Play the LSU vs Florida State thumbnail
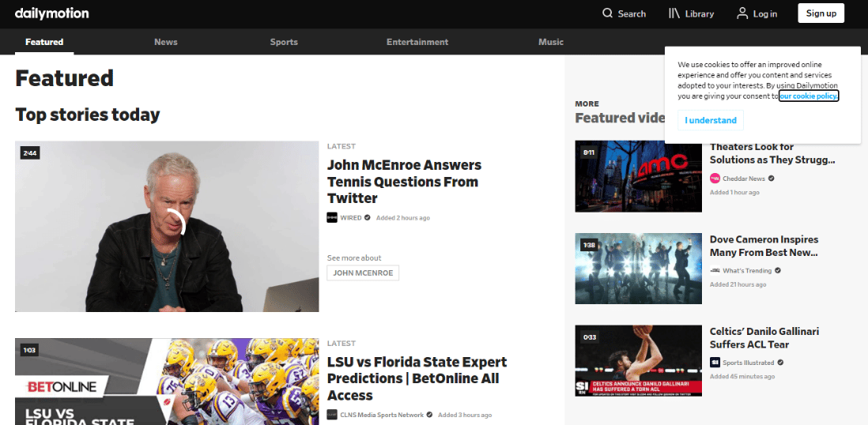868x425 pixels. pos(167,382)
